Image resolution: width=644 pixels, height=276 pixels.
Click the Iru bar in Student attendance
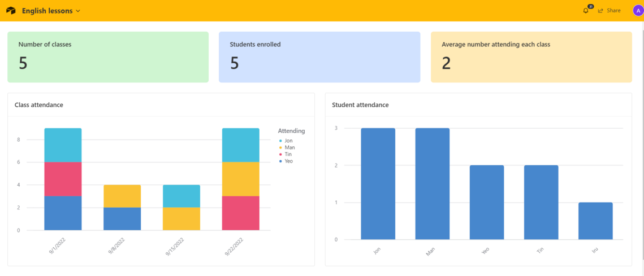click(x=595, y=221)
